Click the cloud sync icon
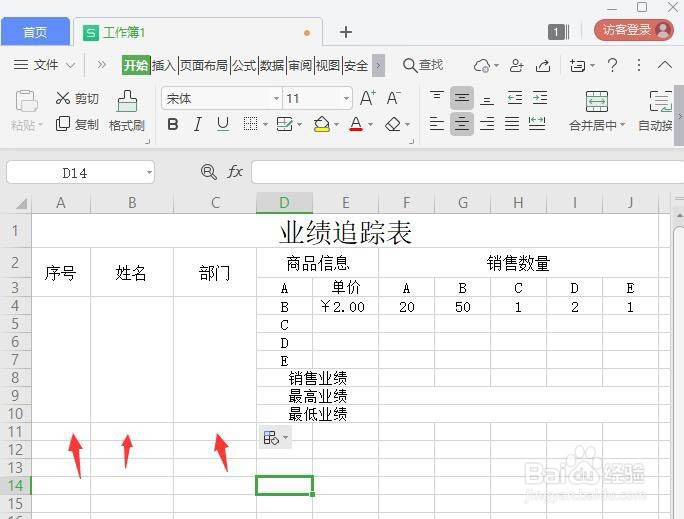The image size is (684, 519). coord(482,66)
